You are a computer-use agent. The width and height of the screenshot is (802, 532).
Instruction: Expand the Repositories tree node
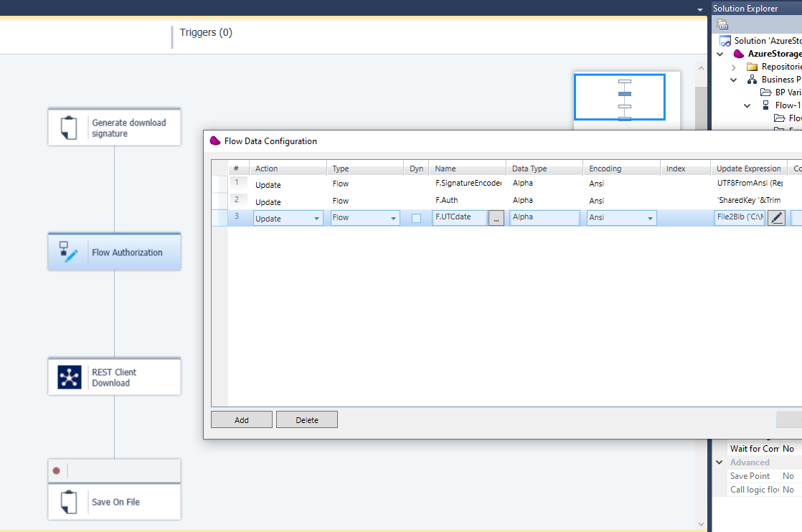coord(732,66)
